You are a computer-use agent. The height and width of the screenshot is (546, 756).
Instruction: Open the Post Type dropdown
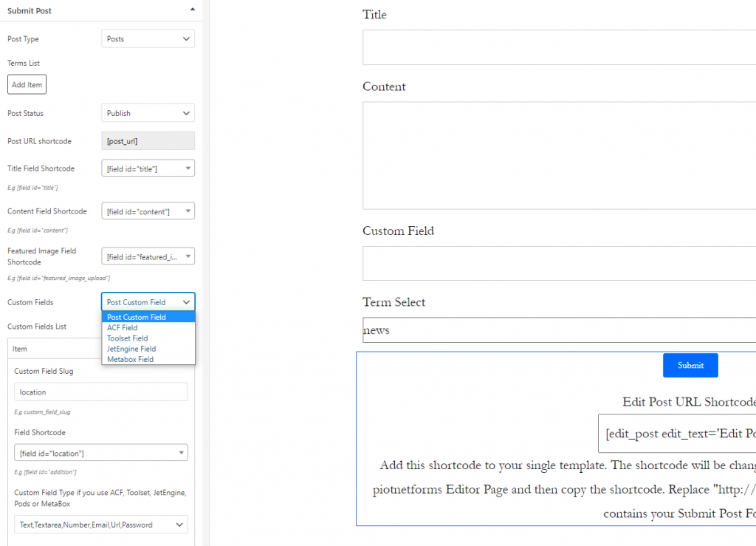pos(148,38)
